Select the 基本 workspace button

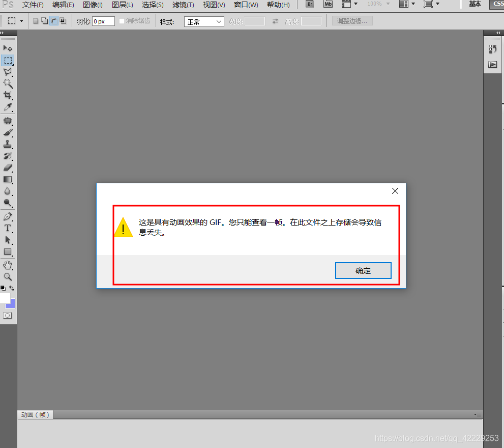[x=475, y=4]
